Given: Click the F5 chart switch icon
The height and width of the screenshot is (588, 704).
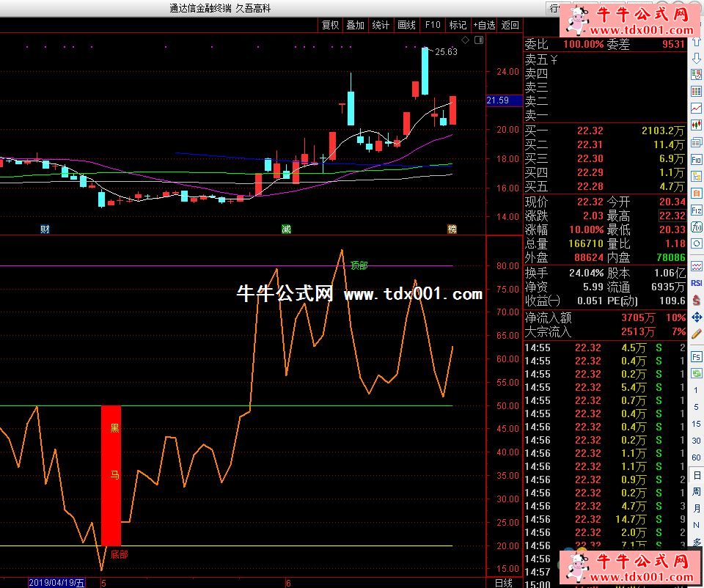Looking at the screenshot, I should pyautogui.click(x=697, y=357).
